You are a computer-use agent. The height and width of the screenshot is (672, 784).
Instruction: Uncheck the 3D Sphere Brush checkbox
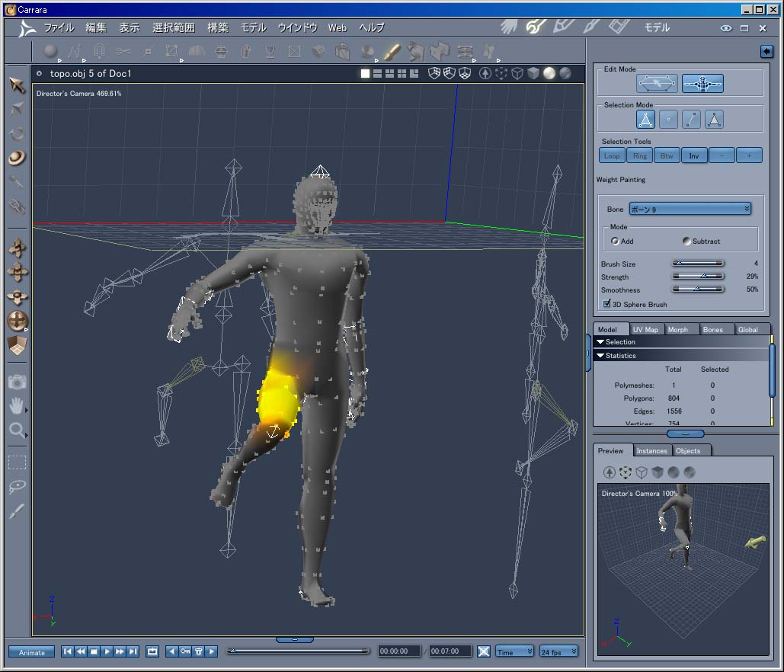[606, 304]
